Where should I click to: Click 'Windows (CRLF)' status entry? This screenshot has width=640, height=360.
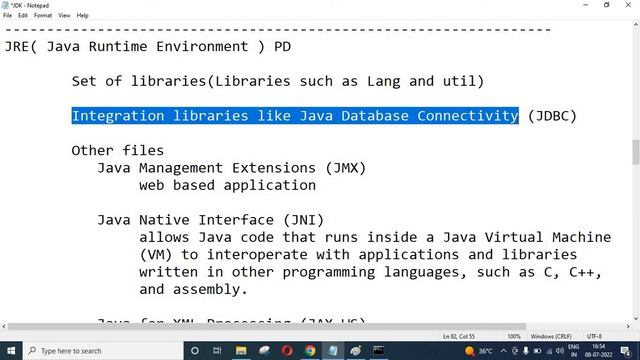[551, 336]
